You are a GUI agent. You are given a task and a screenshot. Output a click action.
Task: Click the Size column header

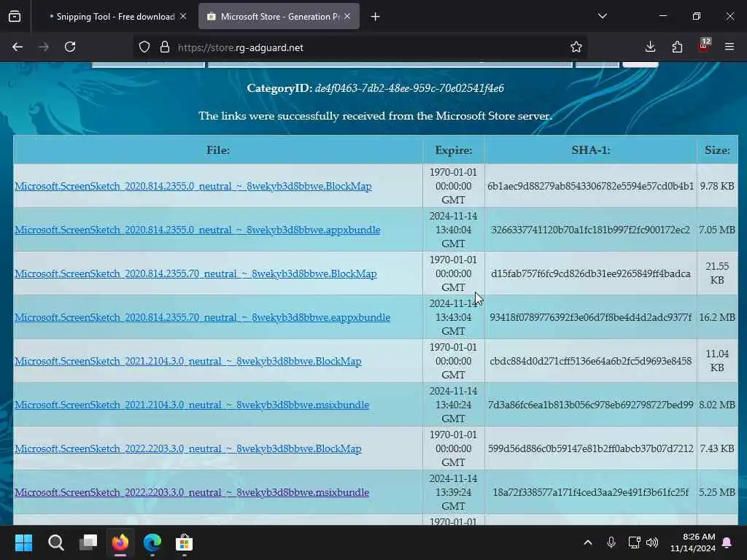tap(717, 150)
